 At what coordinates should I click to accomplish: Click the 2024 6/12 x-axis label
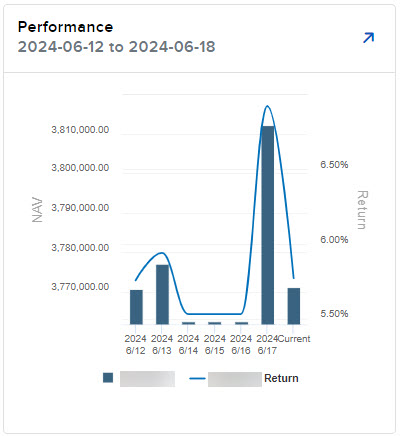(135, 344)
